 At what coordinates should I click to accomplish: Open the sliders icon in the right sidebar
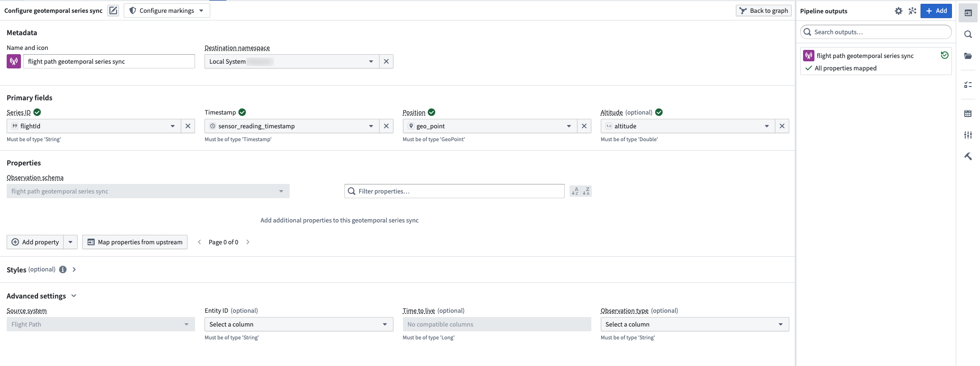point(968,135)
